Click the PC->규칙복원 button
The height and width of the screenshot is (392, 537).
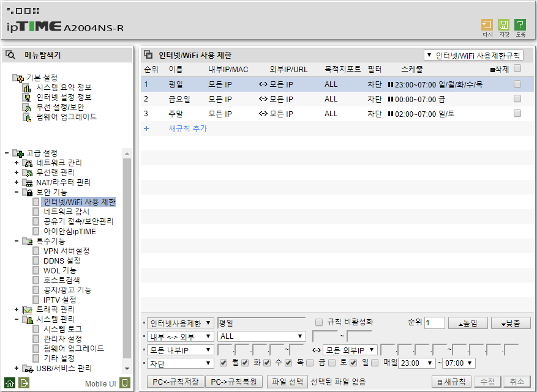(234, 382)
